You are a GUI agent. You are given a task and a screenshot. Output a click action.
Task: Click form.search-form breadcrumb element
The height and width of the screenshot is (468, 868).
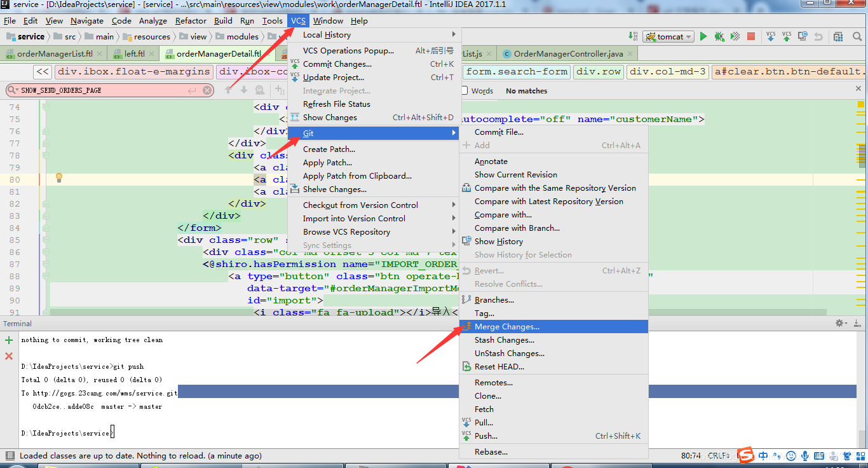[x=517, y=72]
